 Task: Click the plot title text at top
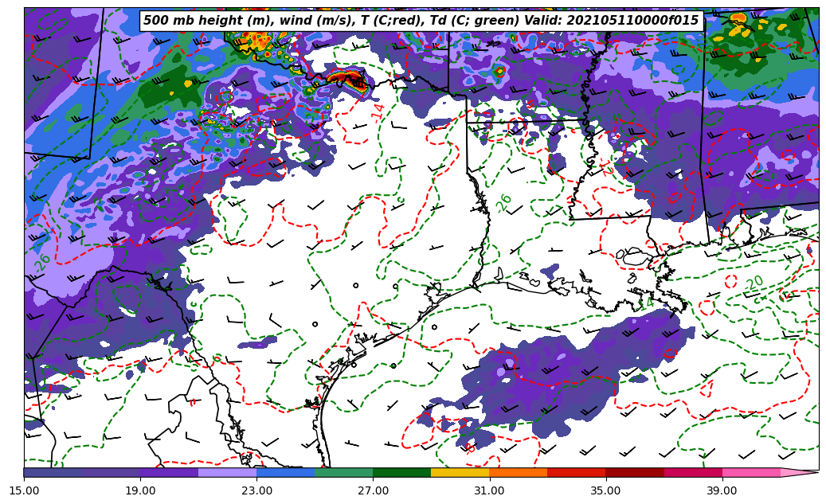[421, 21]
